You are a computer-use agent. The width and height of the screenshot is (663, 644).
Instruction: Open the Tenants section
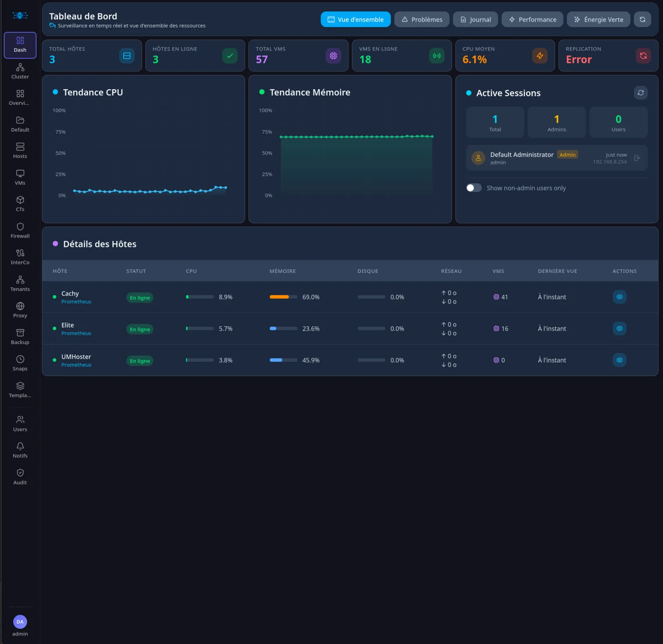click(x=20, y=284)
